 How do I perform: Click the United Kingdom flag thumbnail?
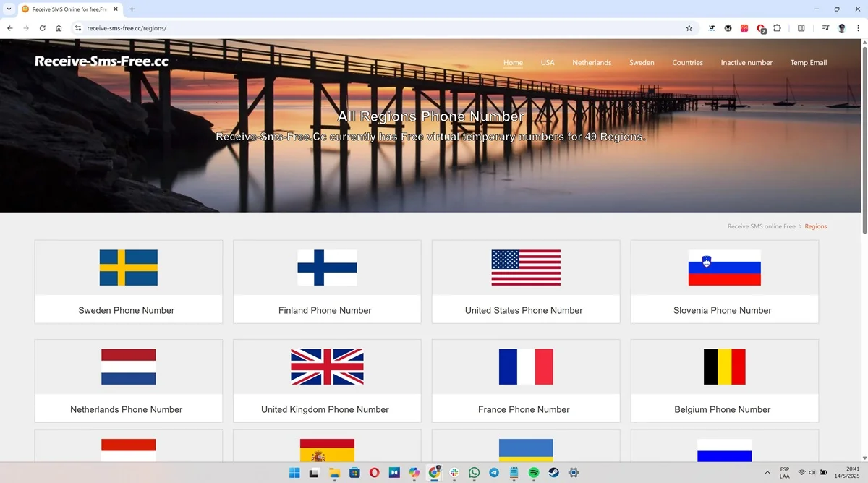pos(327,367)
